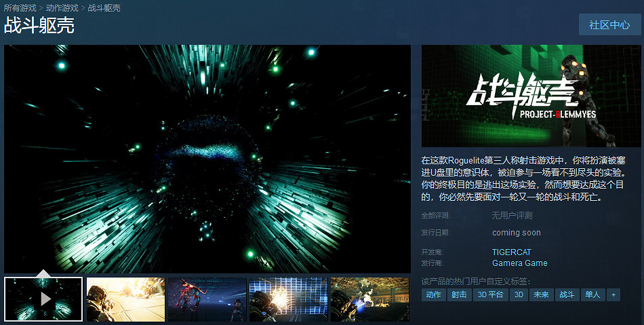Select the glowing blue grid screenshot thumbnail

pos(288,299)
